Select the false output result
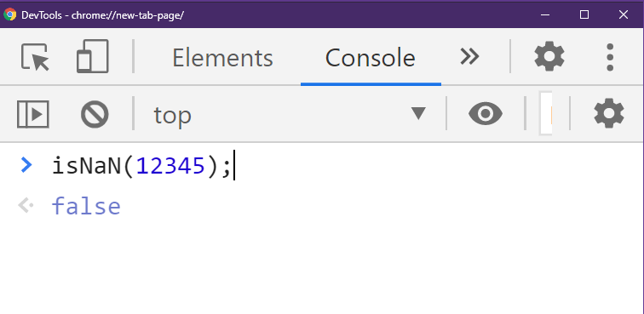Viewport: 644px width, 314px height. tap(86, 206)
